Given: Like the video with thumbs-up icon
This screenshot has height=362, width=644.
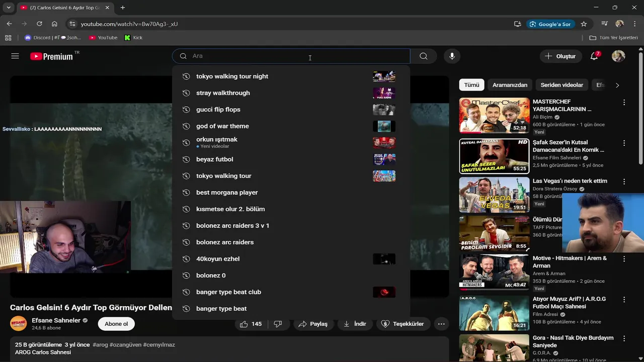Looking at the screenshot, I should pos(251,324).
